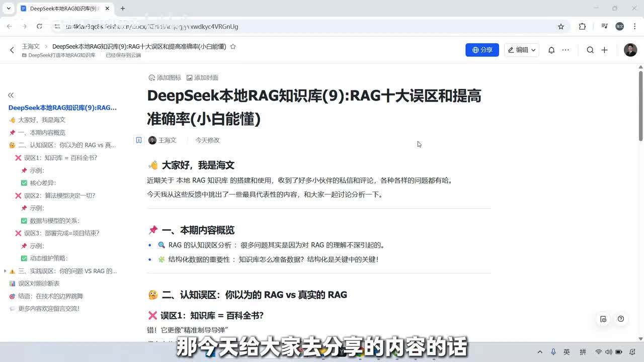The image size is (644, 362).
Task: Jump to outline title DeepSeek本地RAG知识库(9)
Action: pos(62,108)
